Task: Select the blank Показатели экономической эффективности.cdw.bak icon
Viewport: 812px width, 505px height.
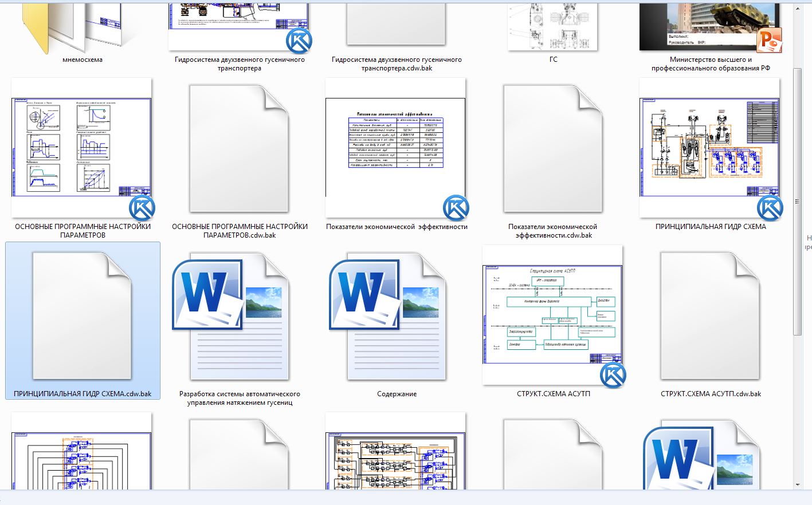Action: tap(553, 149)
